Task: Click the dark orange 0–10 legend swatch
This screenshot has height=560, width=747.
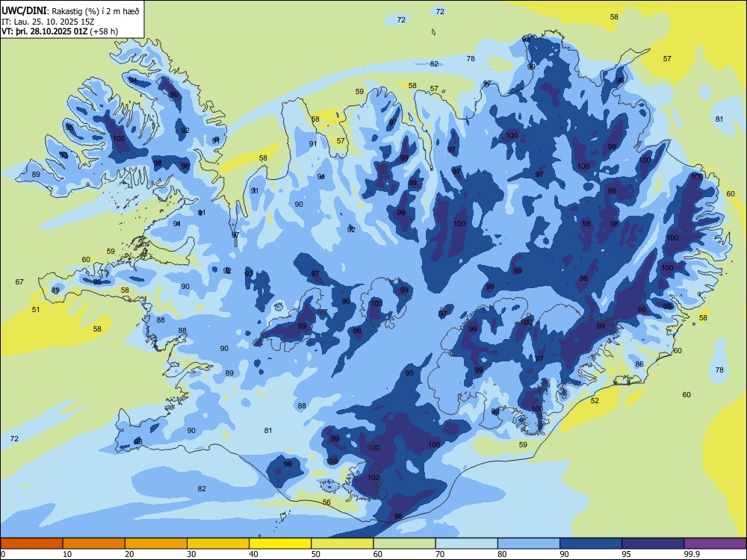Action: tap(31, 544)
